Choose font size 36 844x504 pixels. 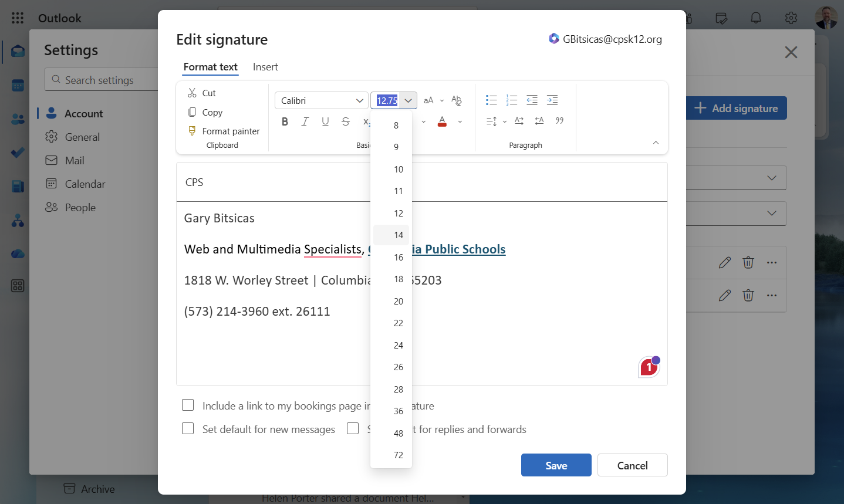[391, 411]
